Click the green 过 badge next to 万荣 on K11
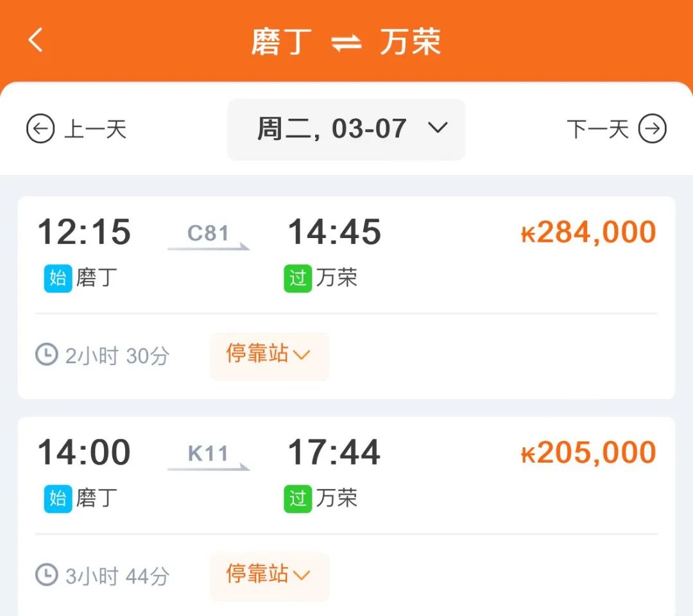 pos(296,497)
